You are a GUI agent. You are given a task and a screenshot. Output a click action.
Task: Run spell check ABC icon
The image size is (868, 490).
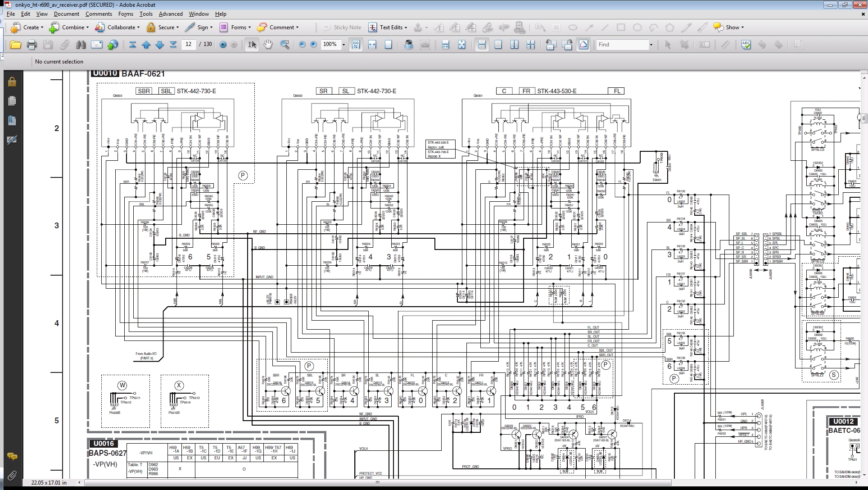[746, 45]
